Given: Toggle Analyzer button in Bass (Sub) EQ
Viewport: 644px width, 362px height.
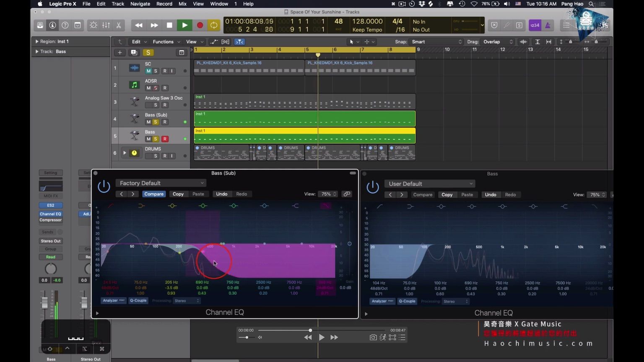Looking at the screenshot, I should point(114,301).
